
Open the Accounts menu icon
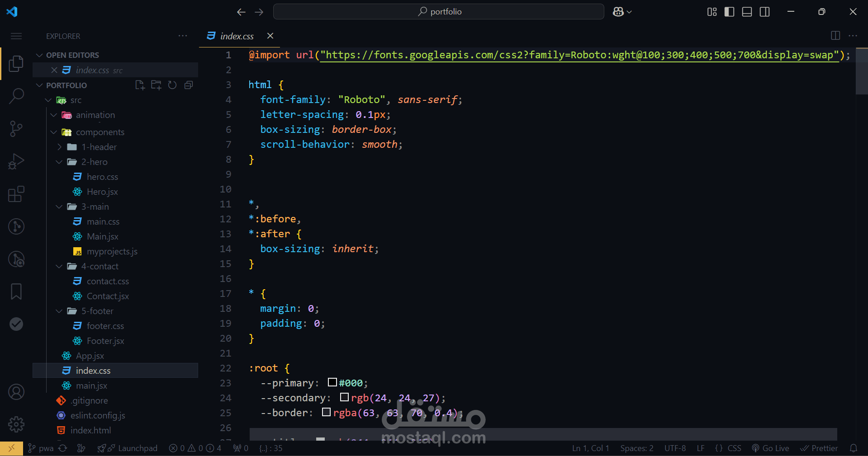pyautogui.click(x=16, y=392)
